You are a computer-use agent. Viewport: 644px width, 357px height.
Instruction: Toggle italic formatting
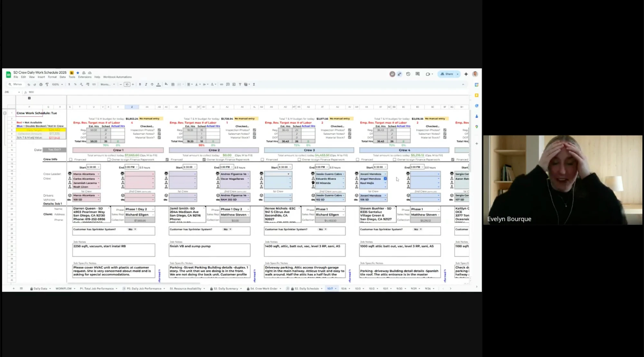[x=146, y=84]
